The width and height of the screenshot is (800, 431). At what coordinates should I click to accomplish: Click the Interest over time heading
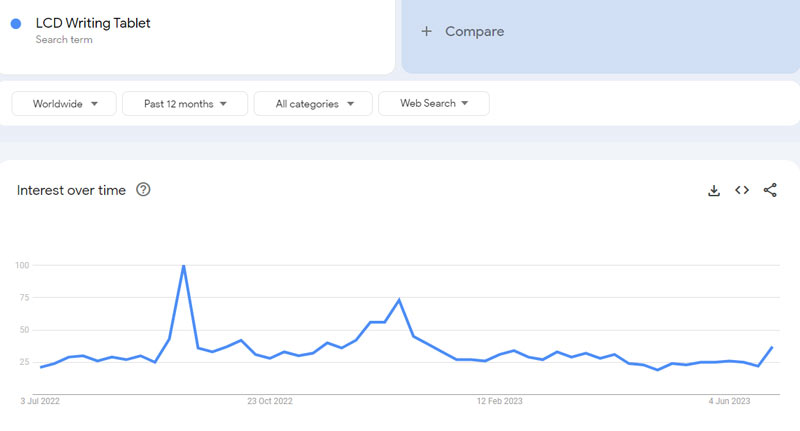coord(71,190)
